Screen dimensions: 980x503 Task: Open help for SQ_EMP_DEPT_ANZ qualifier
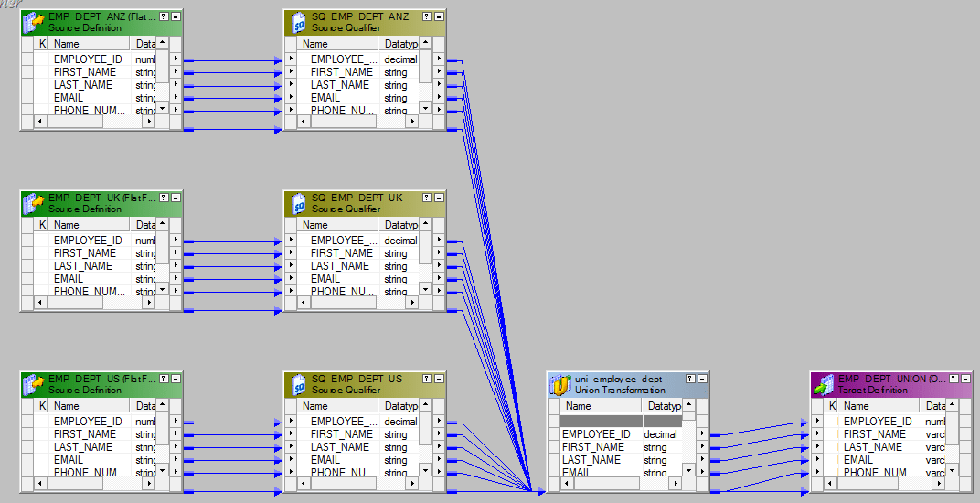coord(427,16)
